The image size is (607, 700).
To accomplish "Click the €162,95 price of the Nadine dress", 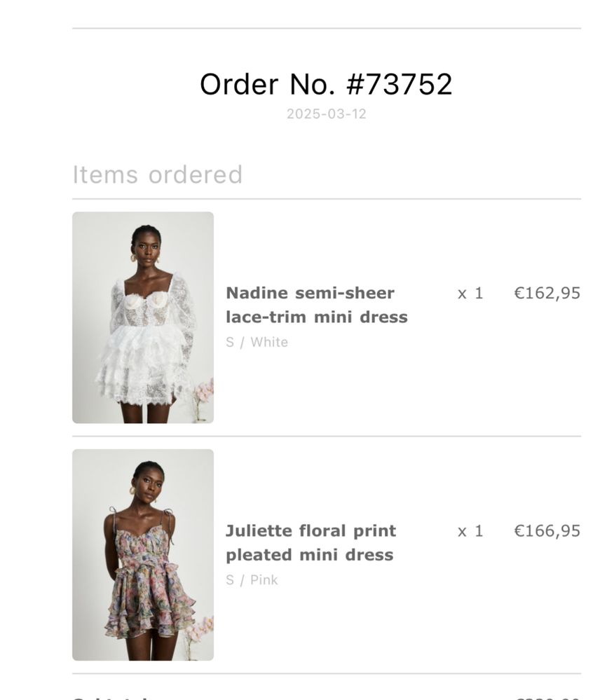I will click(x=547, y=294).
